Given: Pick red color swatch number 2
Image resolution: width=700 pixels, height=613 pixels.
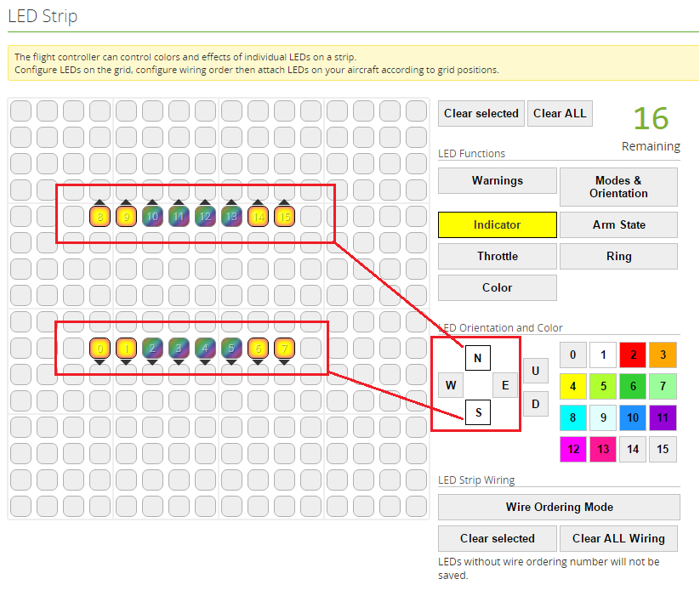Looking at the screenshot, I should 633,355.
